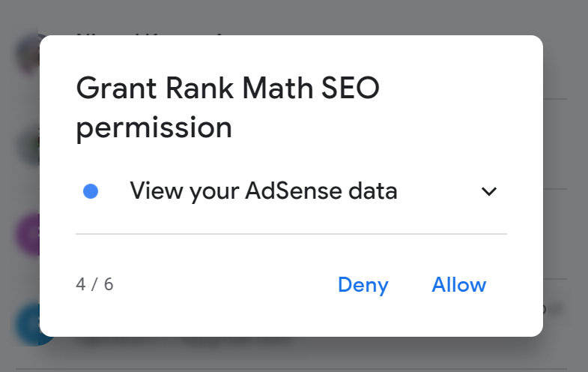Viewport: 588px width, 372px height.
Task: Click the 4 / 6 step counter
Action: tap(94, 285)
